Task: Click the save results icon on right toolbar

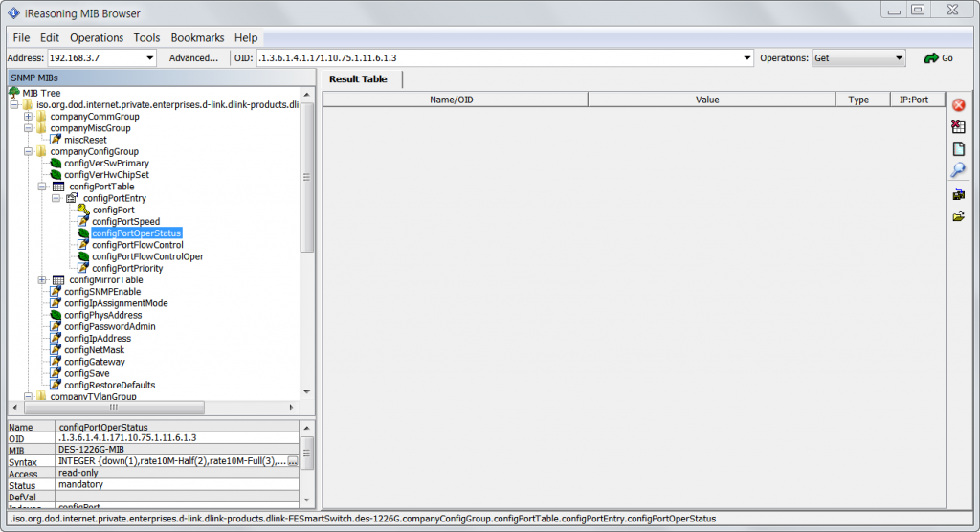Action: click(959, 195)
